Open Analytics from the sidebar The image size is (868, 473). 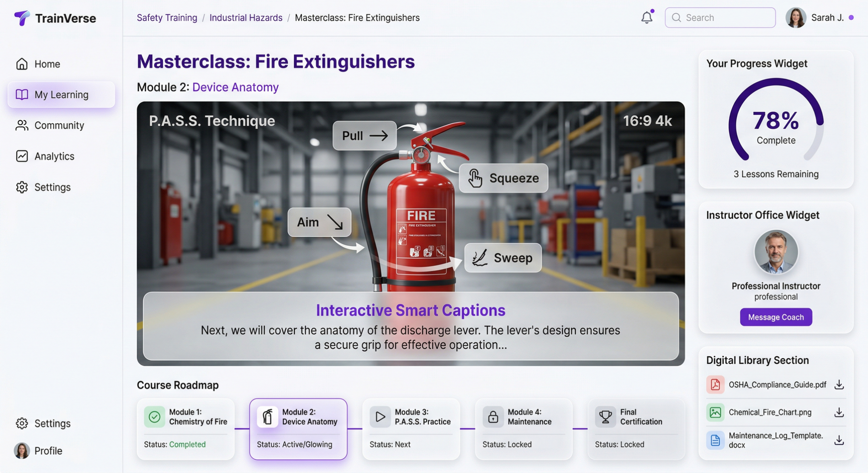pyautogui.click(x=54, y=156)
